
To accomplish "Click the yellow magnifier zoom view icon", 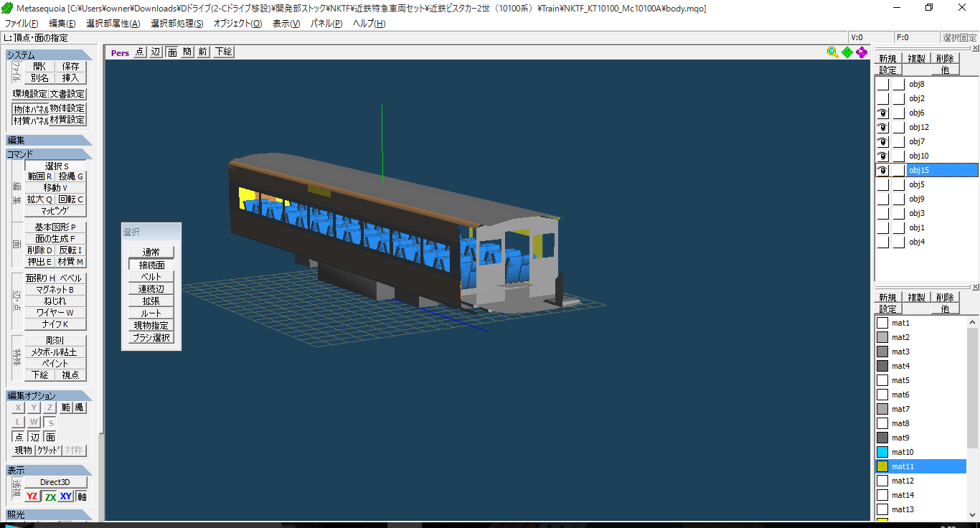I will 832,52.
